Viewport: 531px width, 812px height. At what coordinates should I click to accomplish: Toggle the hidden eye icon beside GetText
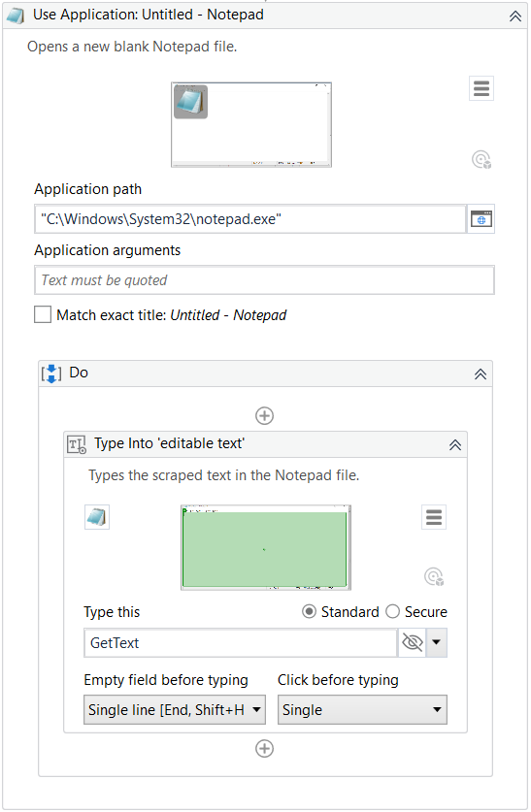(x=413, y=643)
